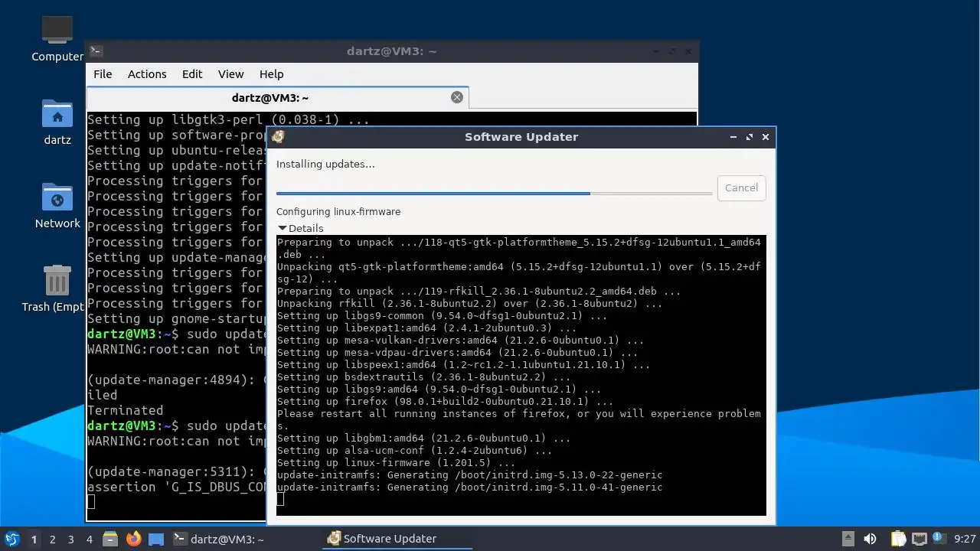Click the volume speaker tray icon

tap(870, 539)
